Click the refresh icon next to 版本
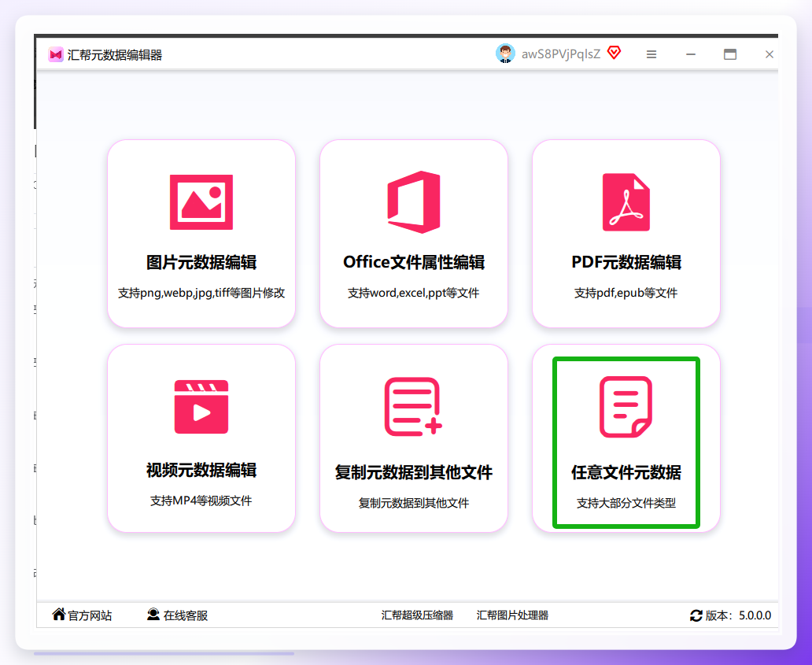This screenshot has height=665, width=812. point(696,615)
